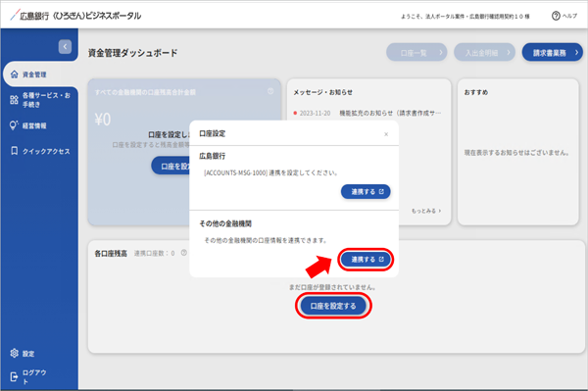Click 連携する under 広島銀行
The width and height of the screenshot is (588, 391).
(x=366, y=191)
